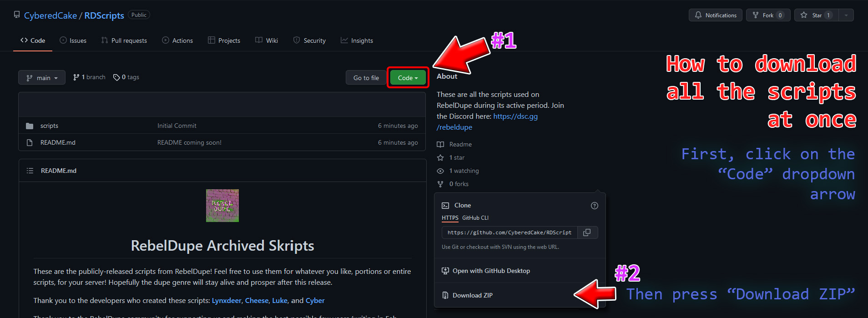Click the RebelDupe logo image

click(222, 206)
